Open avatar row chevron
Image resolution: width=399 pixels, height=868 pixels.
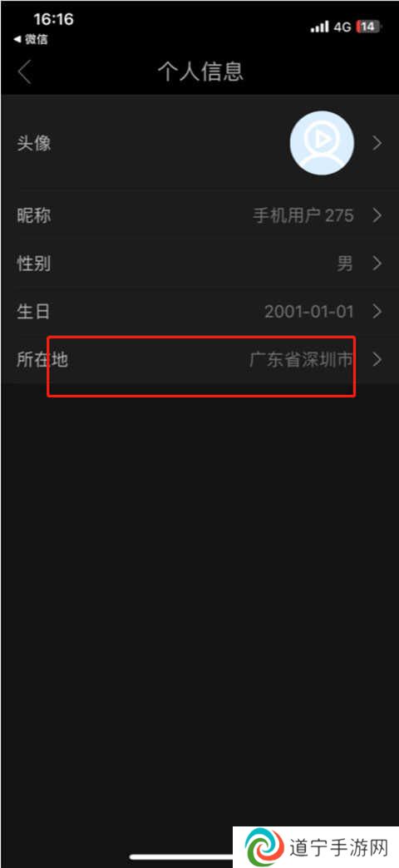click(x=377, y=143)
